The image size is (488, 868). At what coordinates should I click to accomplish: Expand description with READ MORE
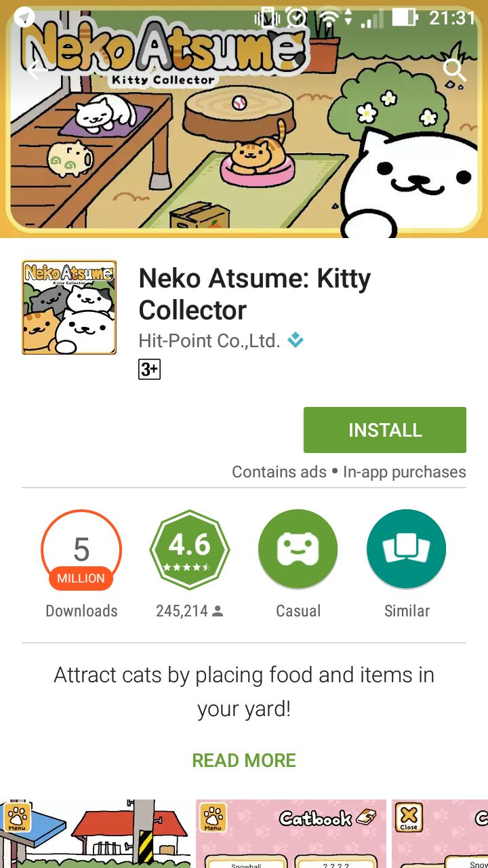pyautogui.click(x=244, y=760)
